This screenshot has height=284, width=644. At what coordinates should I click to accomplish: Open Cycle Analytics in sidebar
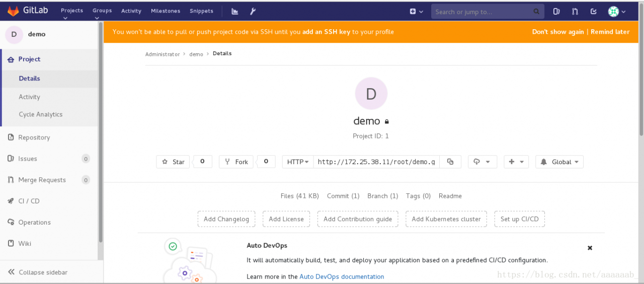(41, 114)
